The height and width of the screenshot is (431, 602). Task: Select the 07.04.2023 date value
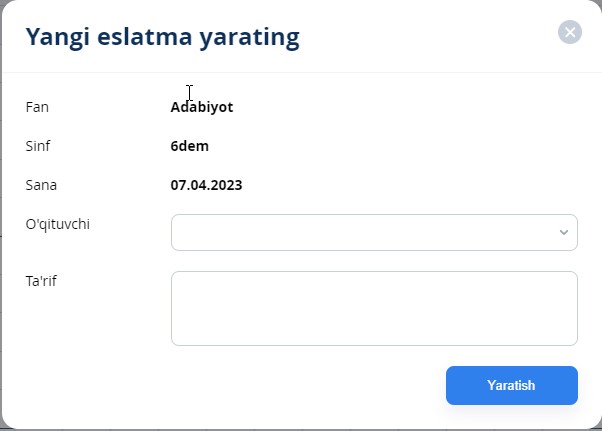(x=206, y=185)
